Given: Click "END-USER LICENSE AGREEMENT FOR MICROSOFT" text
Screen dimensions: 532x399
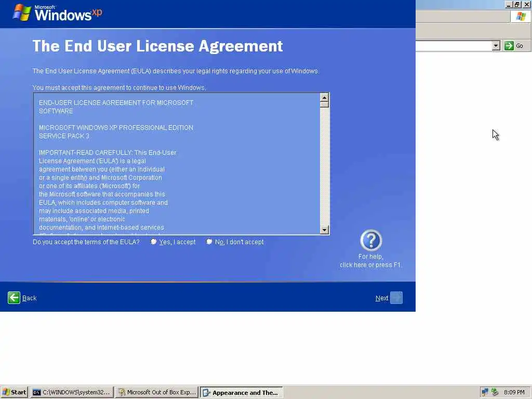Looking at the screenshot, I should coord(116,102).
